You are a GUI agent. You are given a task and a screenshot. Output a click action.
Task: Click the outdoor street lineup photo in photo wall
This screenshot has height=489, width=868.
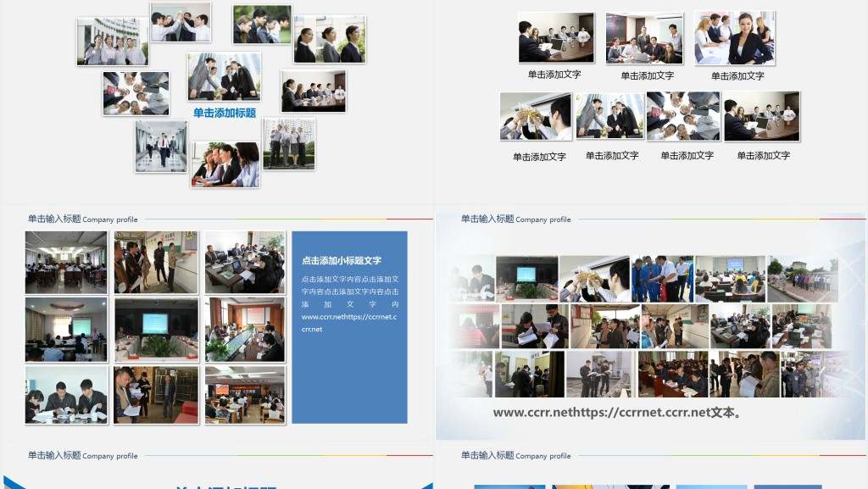(x=803, y=279)
